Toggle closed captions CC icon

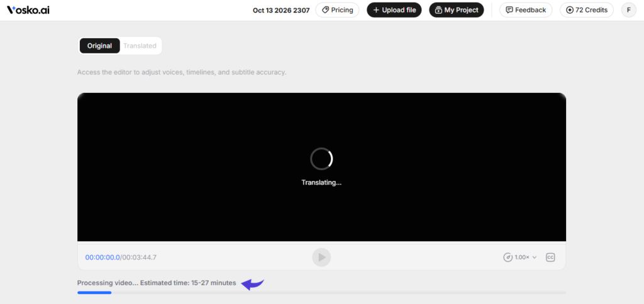550,258
